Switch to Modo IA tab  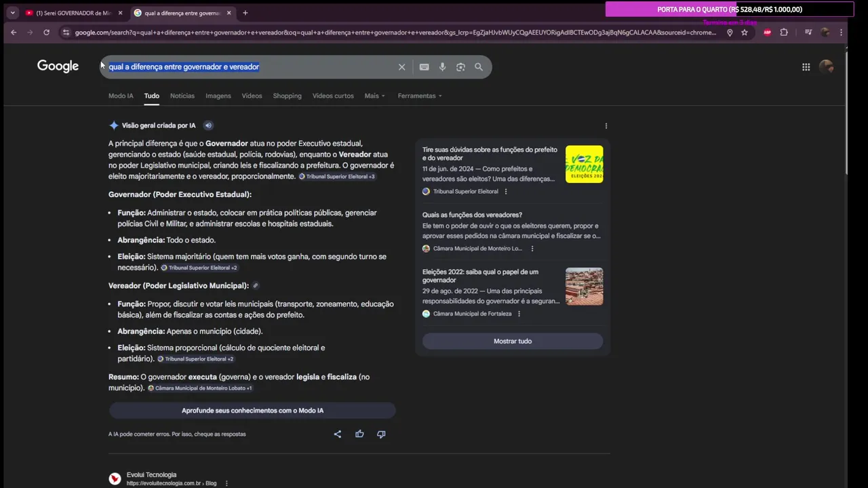click(x=121, y=96)
